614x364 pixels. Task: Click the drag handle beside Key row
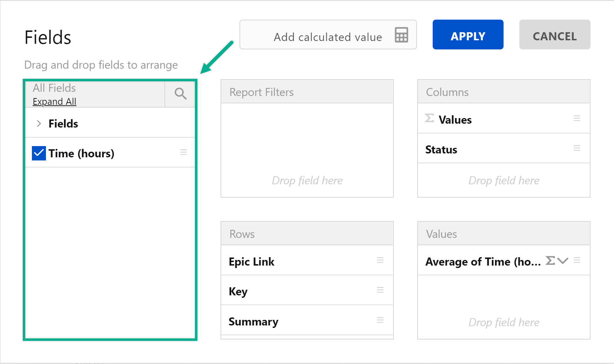click(x=380, y=290)
